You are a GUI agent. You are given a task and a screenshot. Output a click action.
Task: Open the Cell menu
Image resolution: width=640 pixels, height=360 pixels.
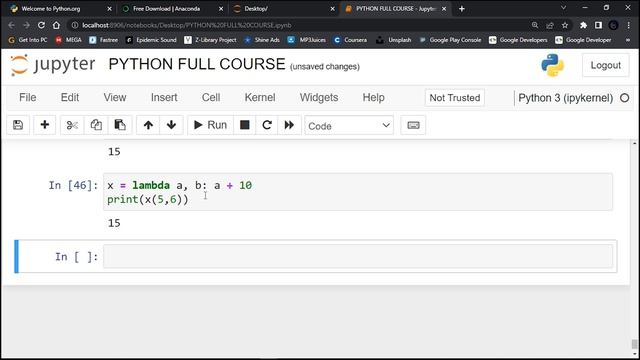pyautogui.click(x=211, y=98)
